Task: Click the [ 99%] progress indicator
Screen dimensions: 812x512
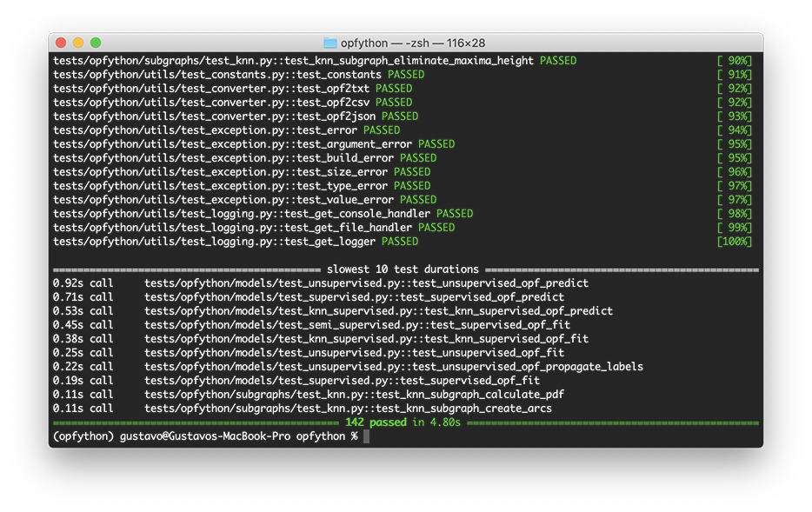Action: point(735,228)
